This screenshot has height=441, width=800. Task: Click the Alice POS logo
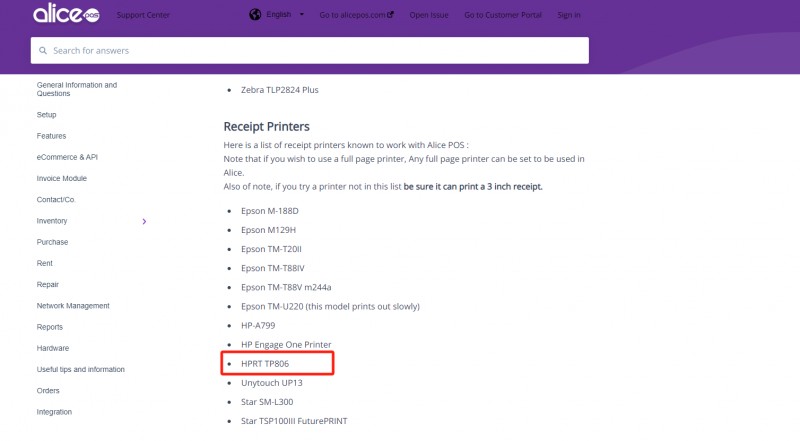click(66, 15)
